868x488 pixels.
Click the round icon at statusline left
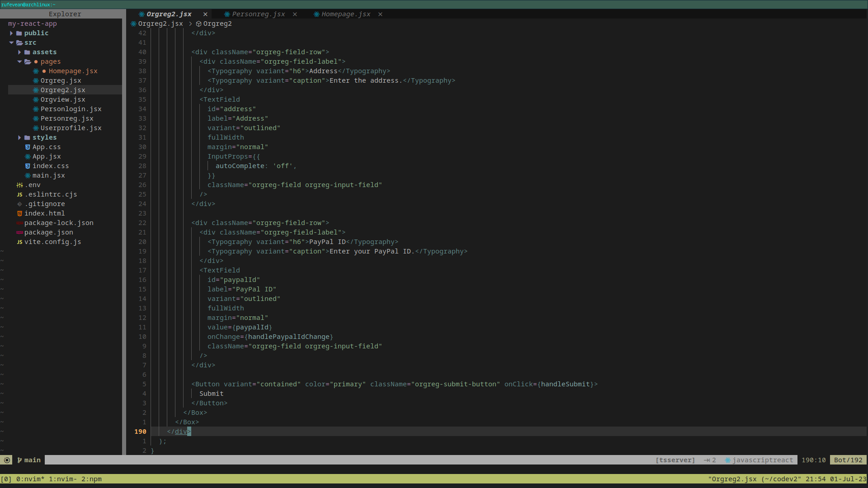point(7,460)
